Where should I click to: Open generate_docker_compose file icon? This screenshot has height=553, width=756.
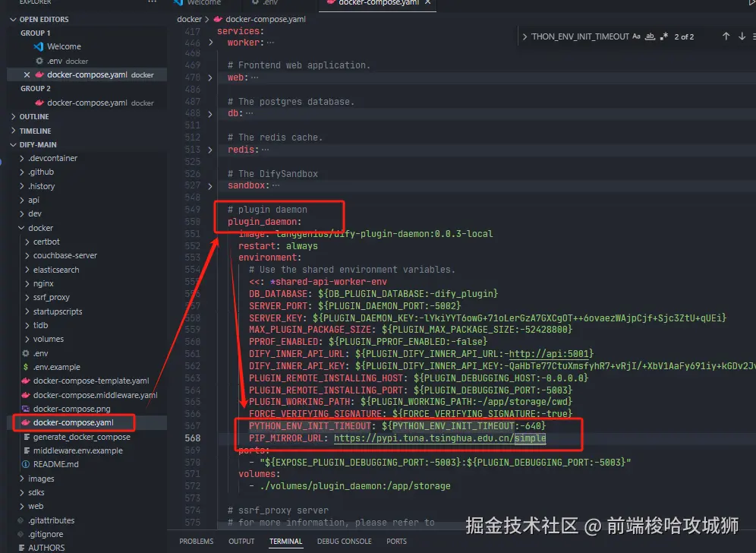tap(27, 437)
